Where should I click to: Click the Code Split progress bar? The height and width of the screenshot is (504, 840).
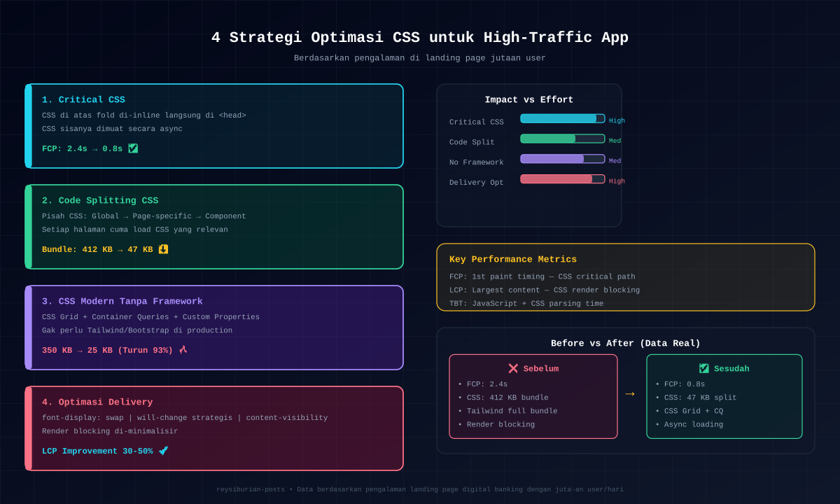pyautogui.click(x=563, y=139)
